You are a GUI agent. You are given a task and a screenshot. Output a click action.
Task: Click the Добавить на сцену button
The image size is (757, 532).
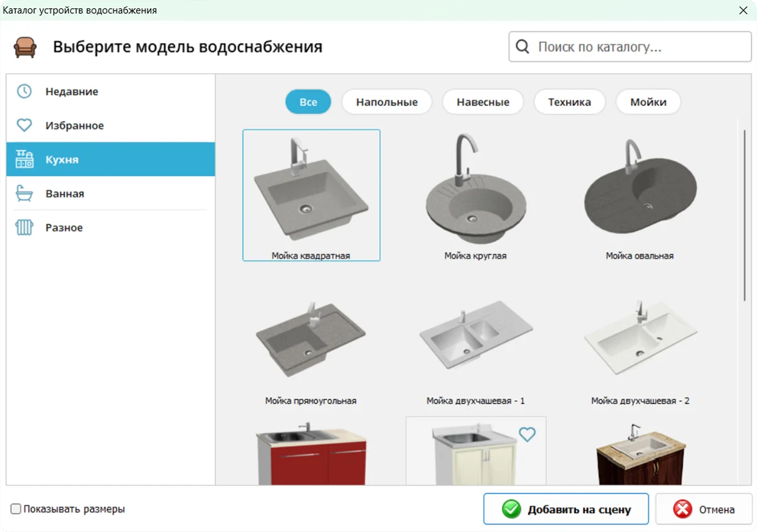[x=566, y=509]
